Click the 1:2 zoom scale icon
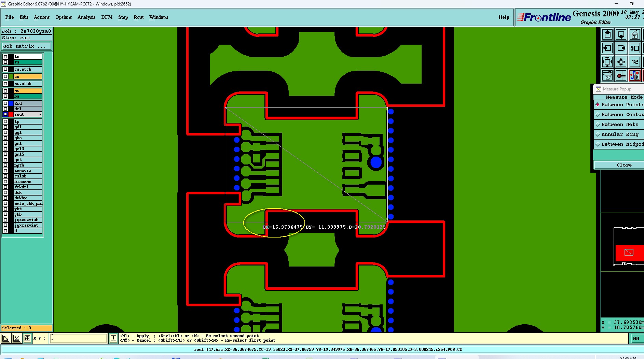644x359 pixels. pos(635,62)
